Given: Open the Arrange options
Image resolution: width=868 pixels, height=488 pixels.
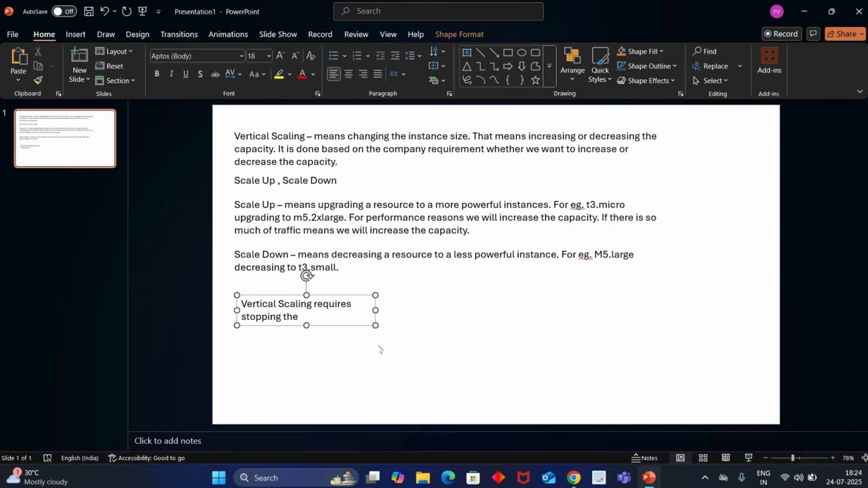Looking at the screenshot, I should point(572,66).
